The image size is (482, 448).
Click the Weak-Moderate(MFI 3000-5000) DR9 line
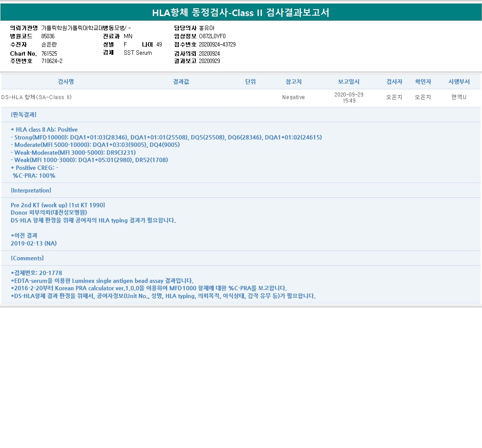tap(73, 153)
